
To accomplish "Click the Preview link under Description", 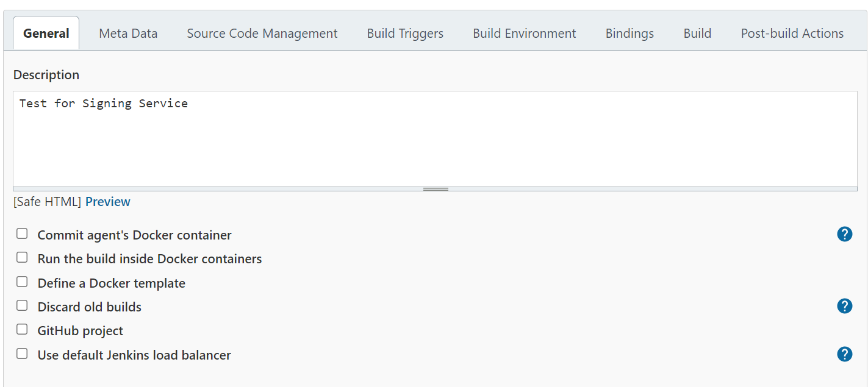I will (108, 202).
